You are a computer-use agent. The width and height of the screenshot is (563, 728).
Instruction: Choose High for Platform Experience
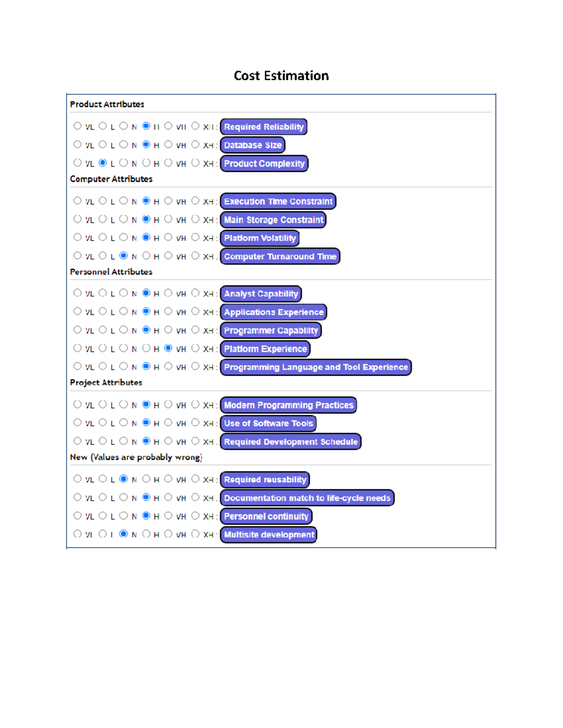pyautogui.click(x=146, y=348)
